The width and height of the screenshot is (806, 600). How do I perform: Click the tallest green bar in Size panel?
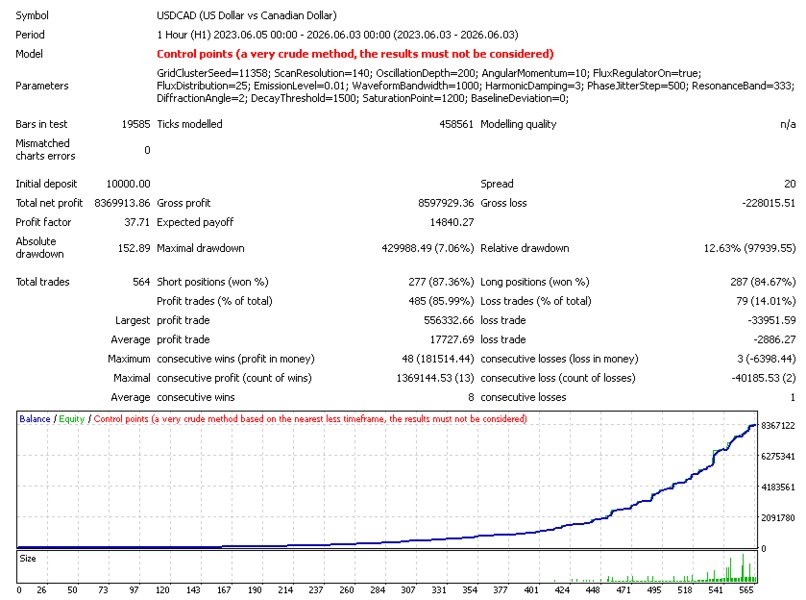pos(743,568)
